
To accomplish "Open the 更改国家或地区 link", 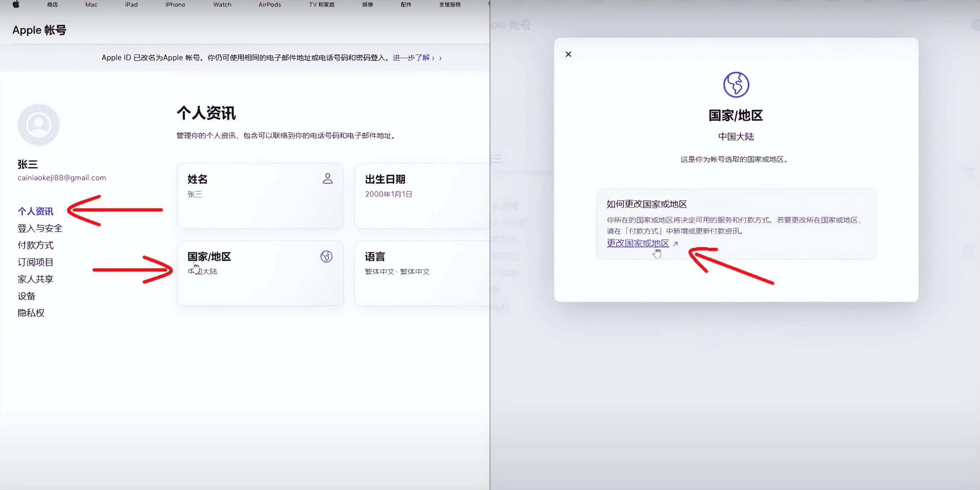I will coord(638,243).
